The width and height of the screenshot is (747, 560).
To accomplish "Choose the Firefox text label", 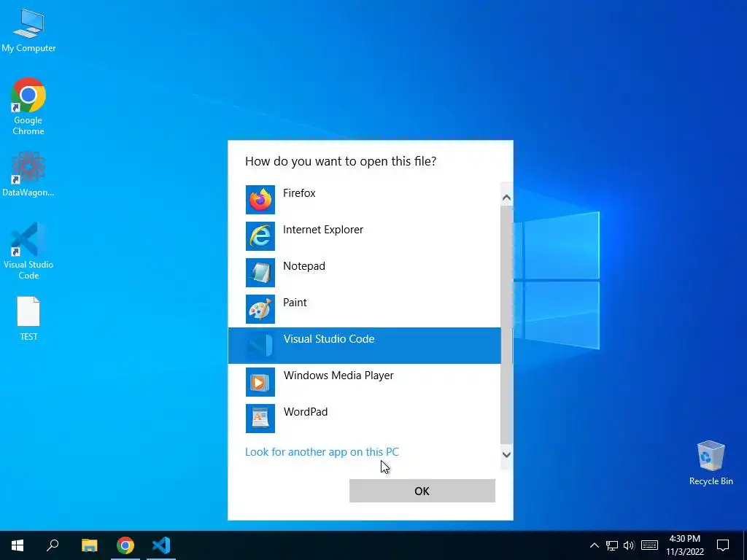I will click(299, 192).
